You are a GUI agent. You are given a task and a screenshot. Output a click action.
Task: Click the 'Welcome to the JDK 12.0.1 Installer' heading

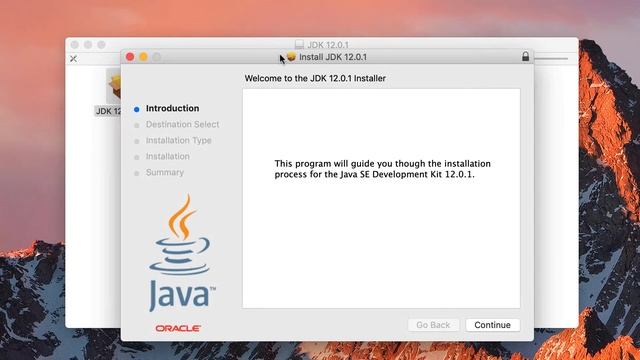315,78
